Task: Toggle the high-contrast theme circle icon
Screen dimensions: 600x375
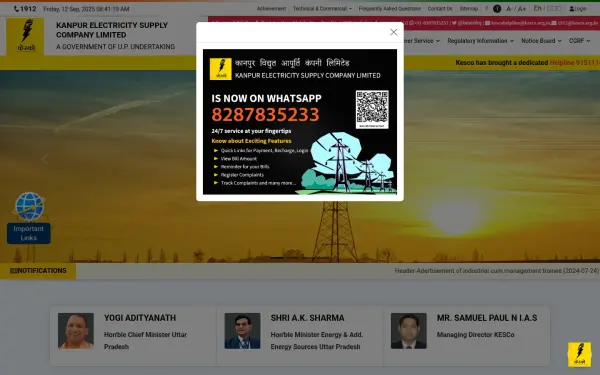Action: (x=497, y=9)
